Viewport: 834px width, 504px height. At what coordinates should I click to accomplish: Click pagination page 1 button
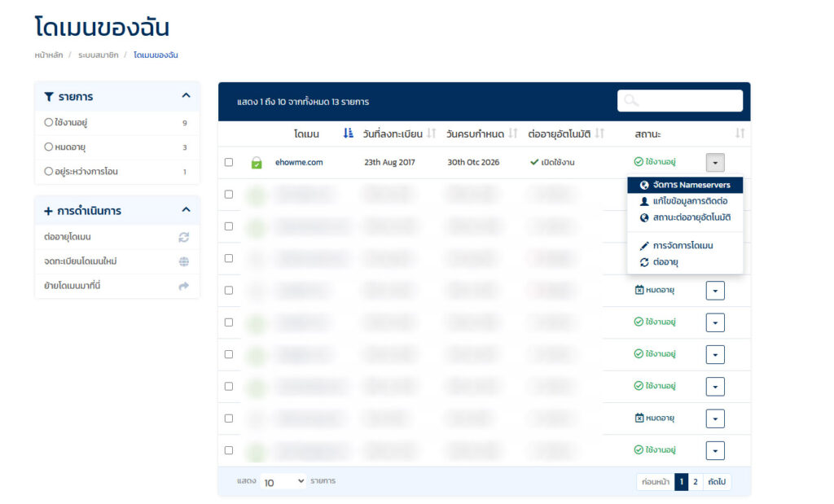coord(682,482)
